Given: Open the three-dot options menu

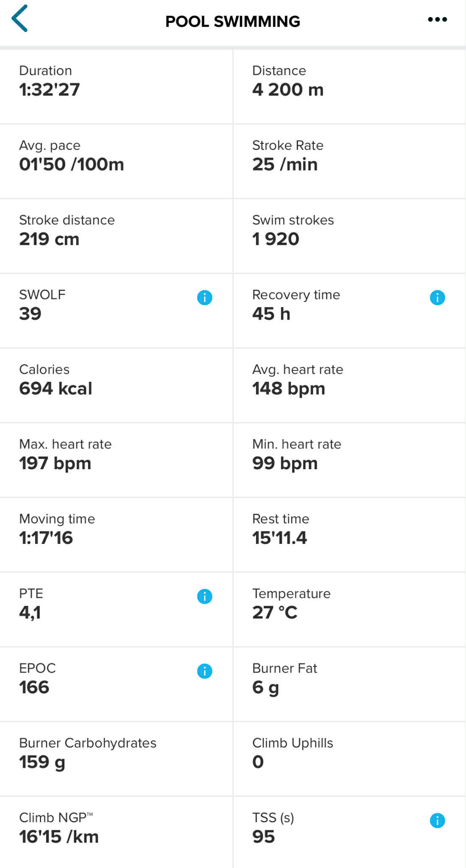Looking at the screenshot, I should point(437,20).
